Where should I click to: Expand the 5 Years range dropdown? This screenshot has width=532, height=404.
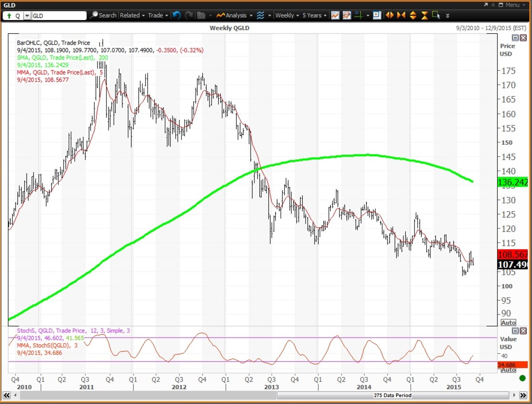(314, 15)
